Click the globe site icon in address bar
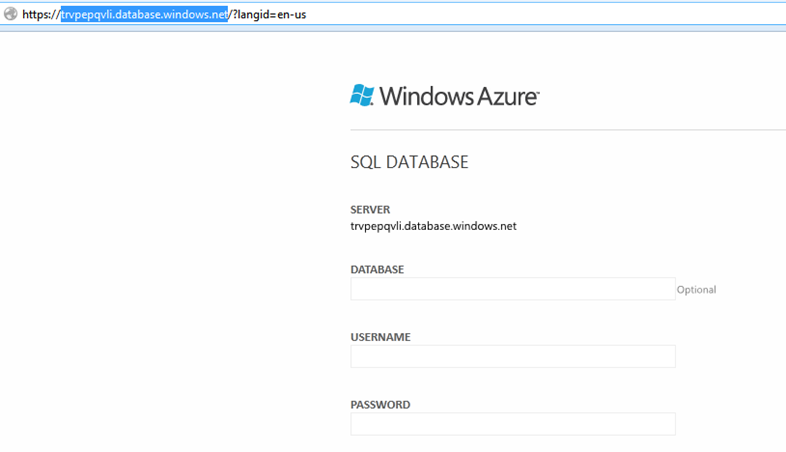The image size is (786, 452). [11, 14]
